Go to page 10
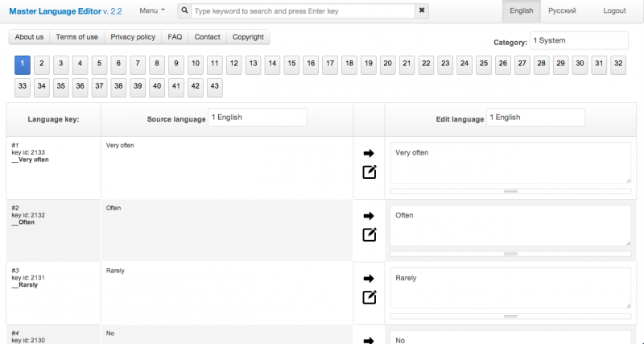 pos(196,65)
